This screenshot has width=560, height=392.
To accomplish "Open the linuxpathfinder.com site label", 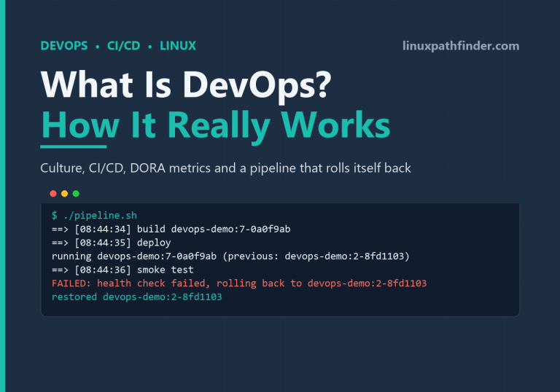I will (x=461, y=46).
